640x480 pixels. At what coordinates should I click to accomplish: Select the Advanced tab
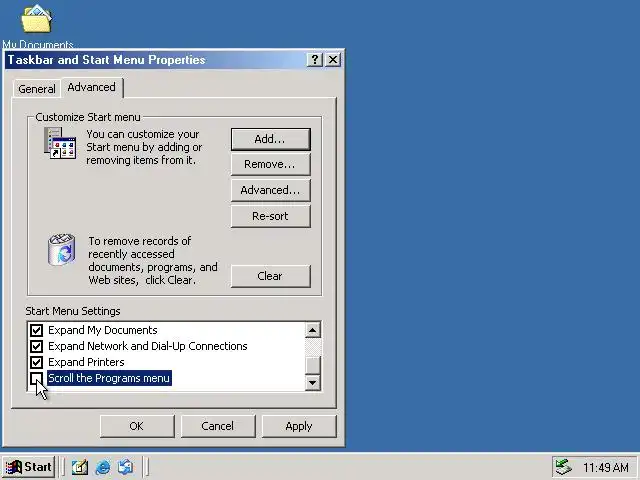coord(91,87)
